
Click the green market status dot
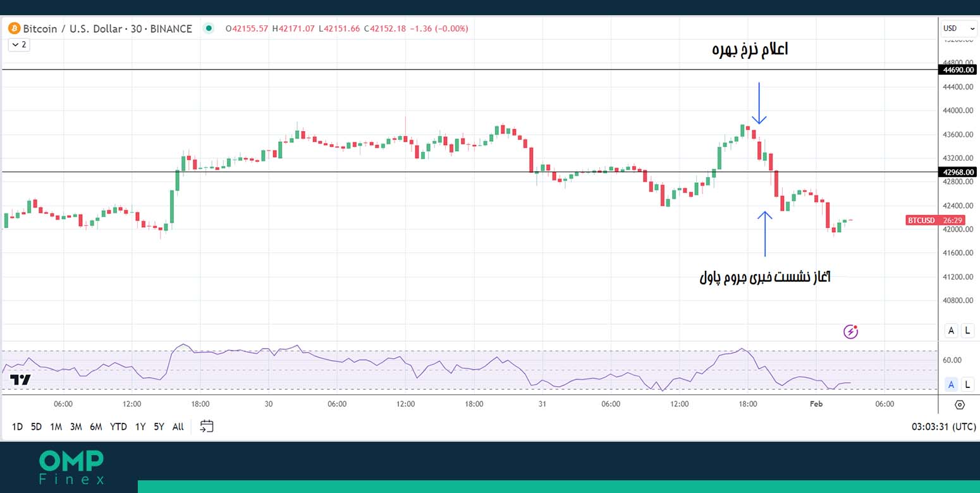[x=209, y=28]
